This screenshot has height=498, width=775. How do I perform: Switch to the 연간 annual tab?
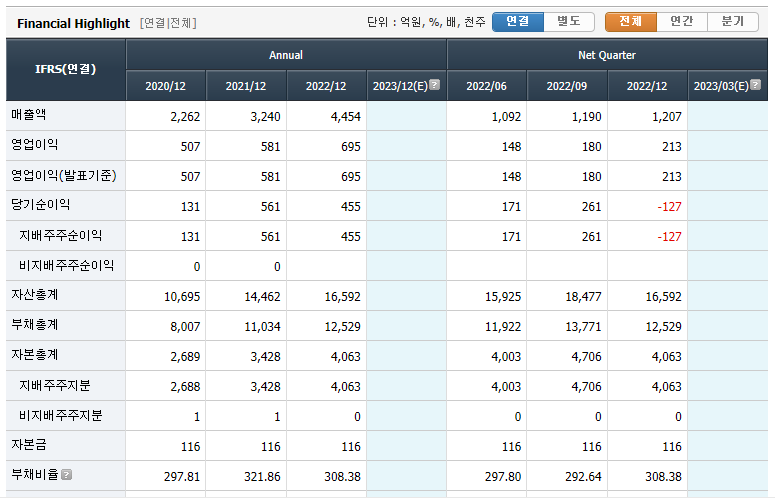(x=682, y=21)
